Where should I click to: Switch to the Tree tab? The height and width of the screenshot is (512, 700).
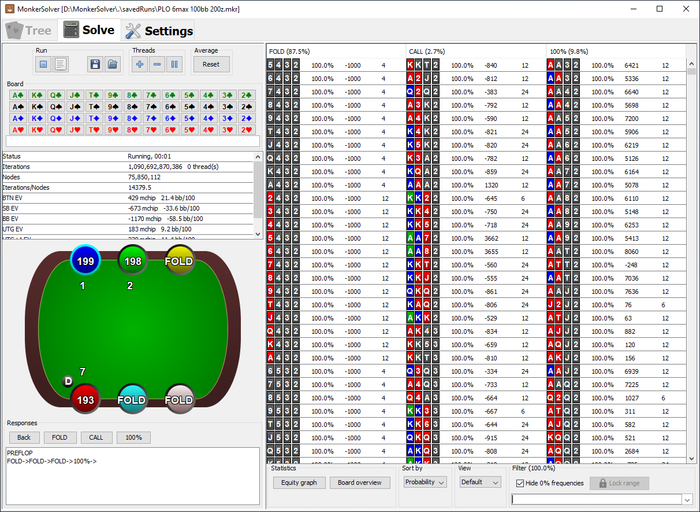pyautogui.click(x=30, y=30)
